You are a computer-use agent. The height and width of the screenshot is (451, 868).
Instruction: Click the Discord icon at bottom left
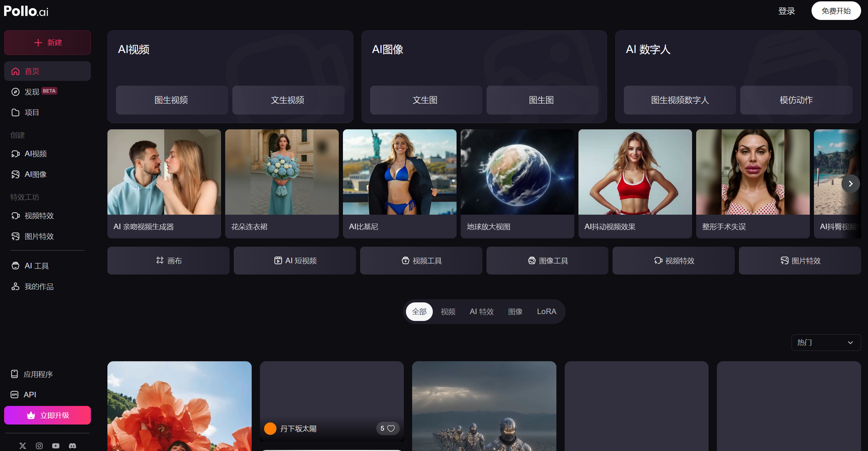coord(72,445)
